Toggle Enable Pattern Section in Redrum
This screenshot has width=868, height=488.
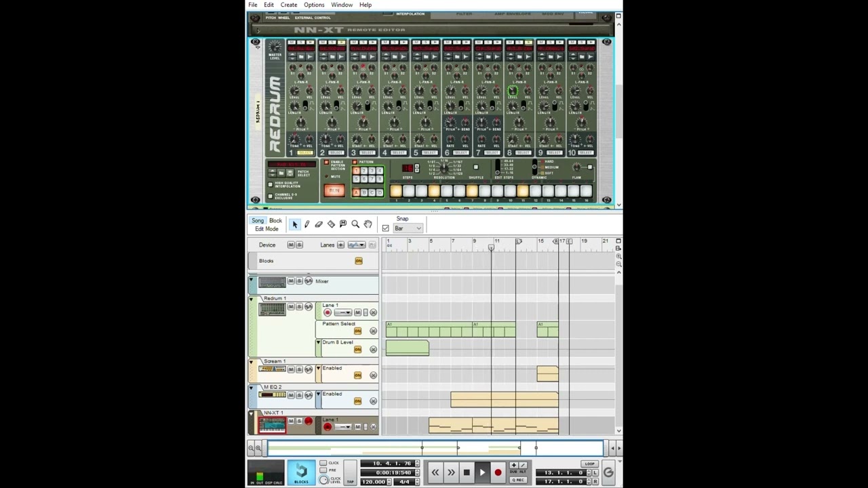(326, 163)
